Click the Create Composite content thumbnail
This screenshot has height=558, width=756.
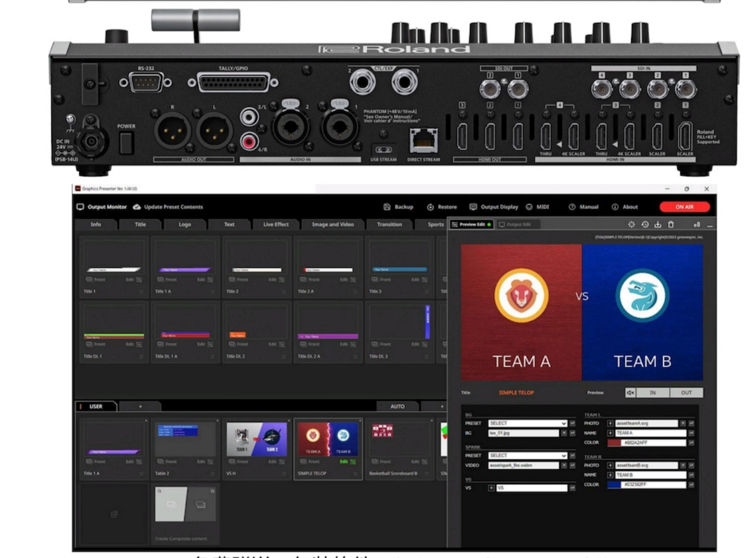(x=186, y=504)
